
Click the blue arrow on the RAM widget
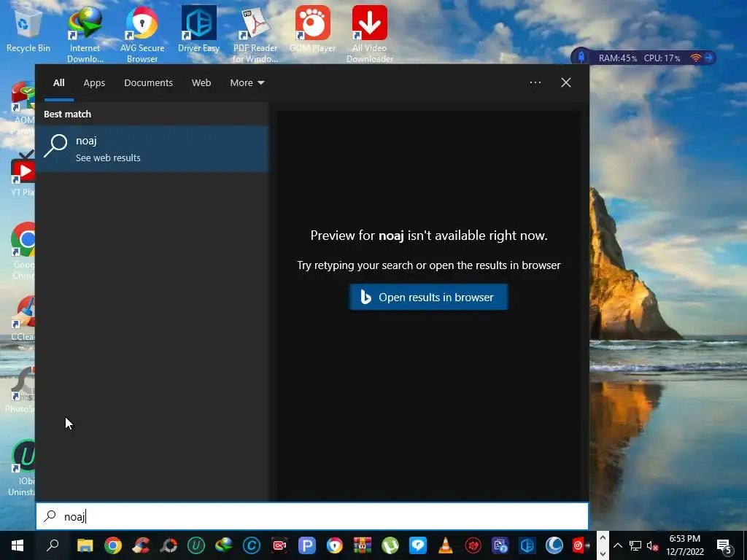coord(709,58)
